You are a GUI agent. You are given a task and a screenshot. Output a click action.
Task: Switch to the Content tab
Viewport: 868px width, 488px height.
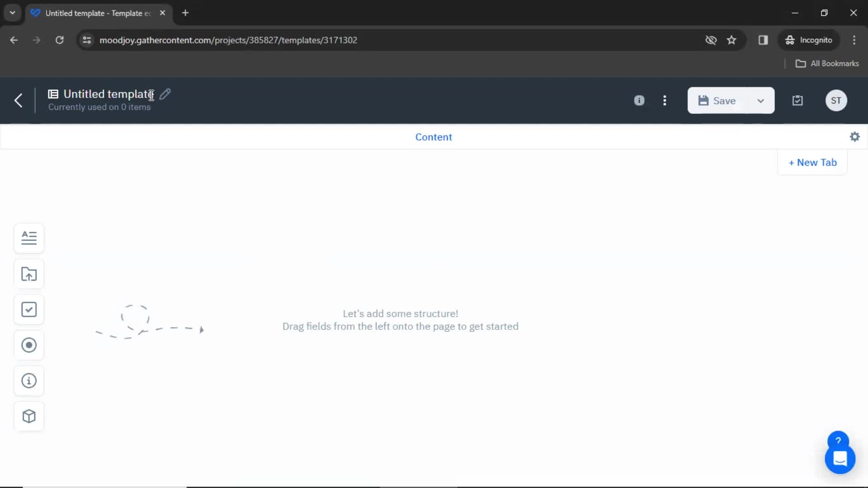coord(434,137)
